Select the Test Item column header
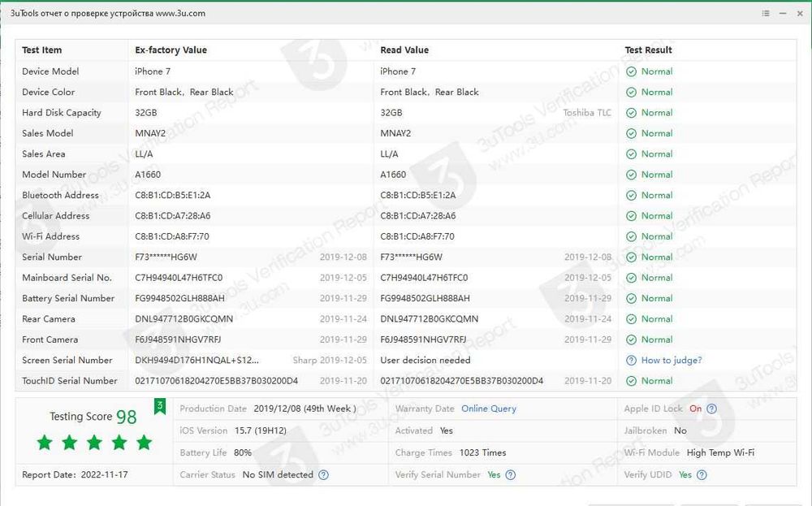Image resolution: width=812 pixels, height=506 pixels. click(x=41, y=50)
